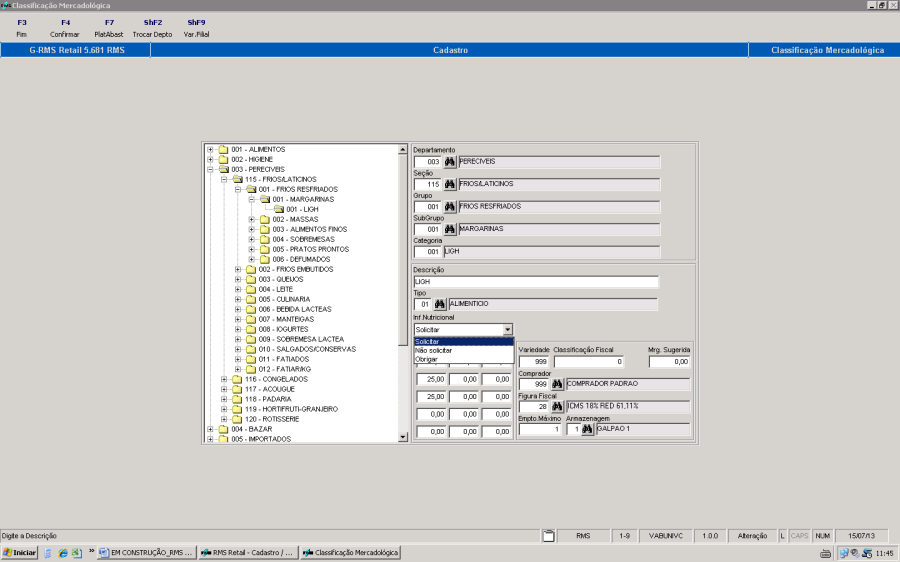Collapse the 001 - MARGARINAS node
Image resolution: width=900 pixels, height=562 pixels.
(x=251, y=200)
